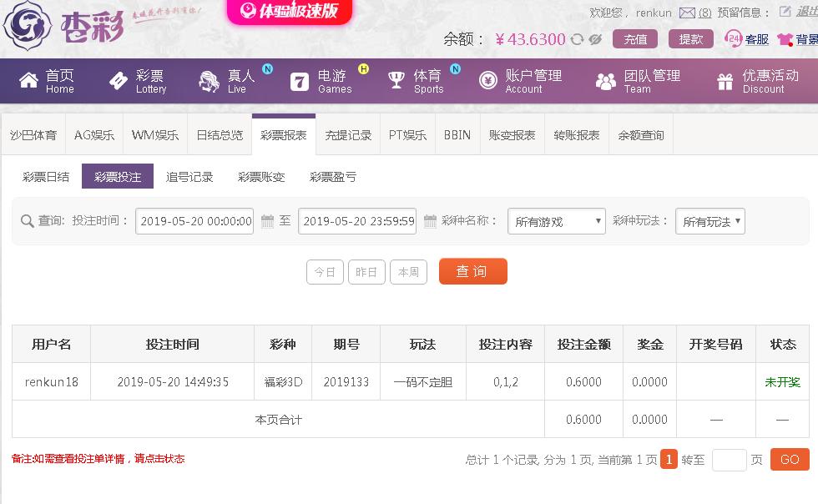818x504 pixels.
Task: Click the 未开奖 status link
Action: point(782,382)
